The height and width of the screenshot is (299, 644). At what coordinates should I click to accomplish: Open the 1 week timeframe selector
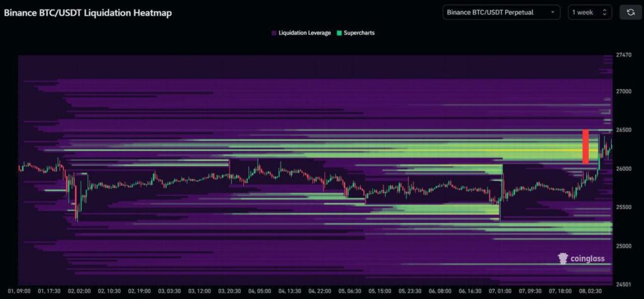pos(590,13)
